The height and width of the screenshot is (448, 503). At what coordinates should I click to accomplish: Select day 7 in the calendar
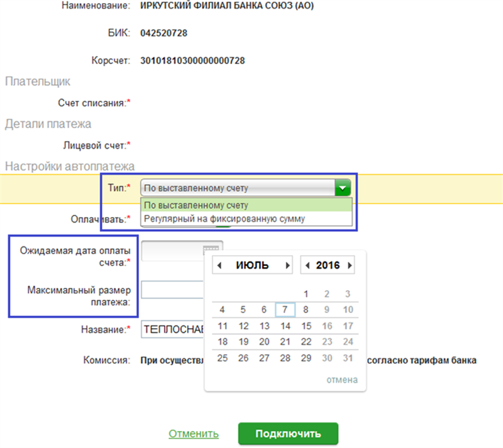click(x=285, y=309)
